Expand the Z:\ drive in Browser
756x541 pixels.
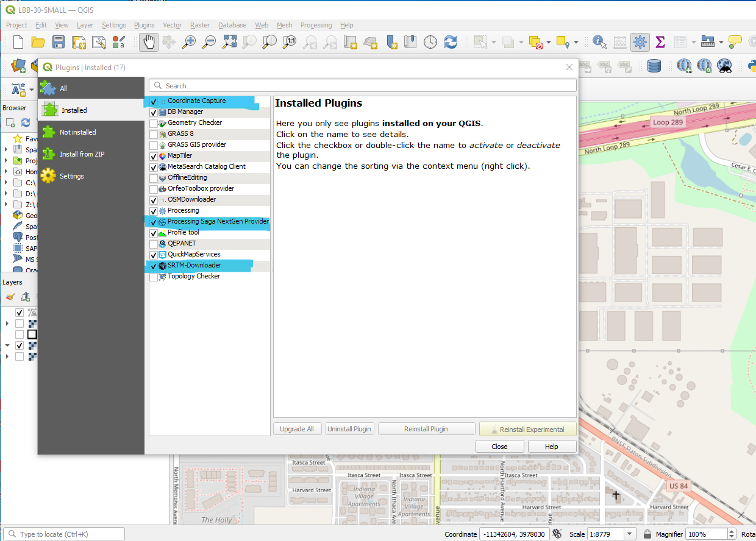click(7, 205)
